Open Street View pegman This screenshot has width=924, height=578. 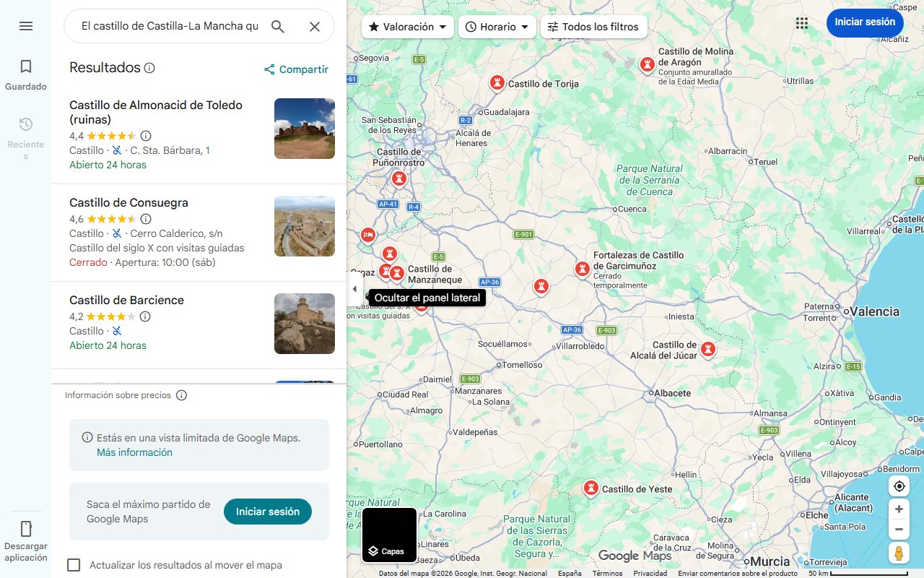point(899,553)
